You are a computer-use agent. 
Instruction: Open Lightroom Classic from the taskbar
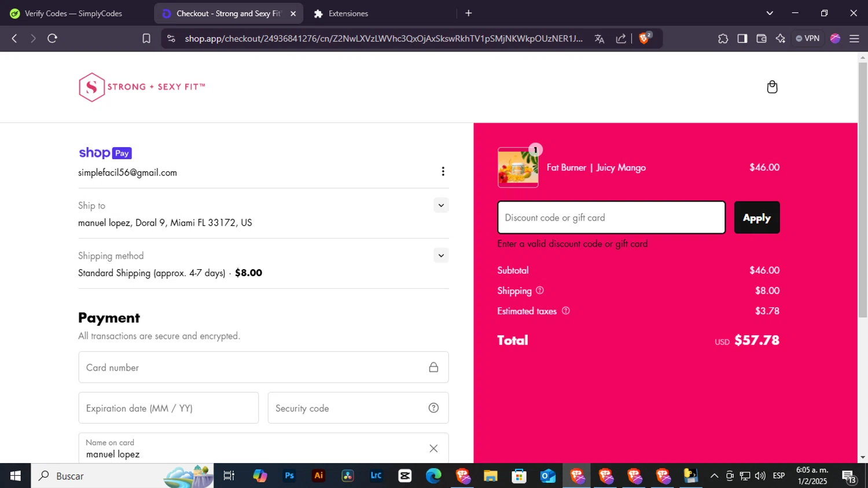(376, 476)
